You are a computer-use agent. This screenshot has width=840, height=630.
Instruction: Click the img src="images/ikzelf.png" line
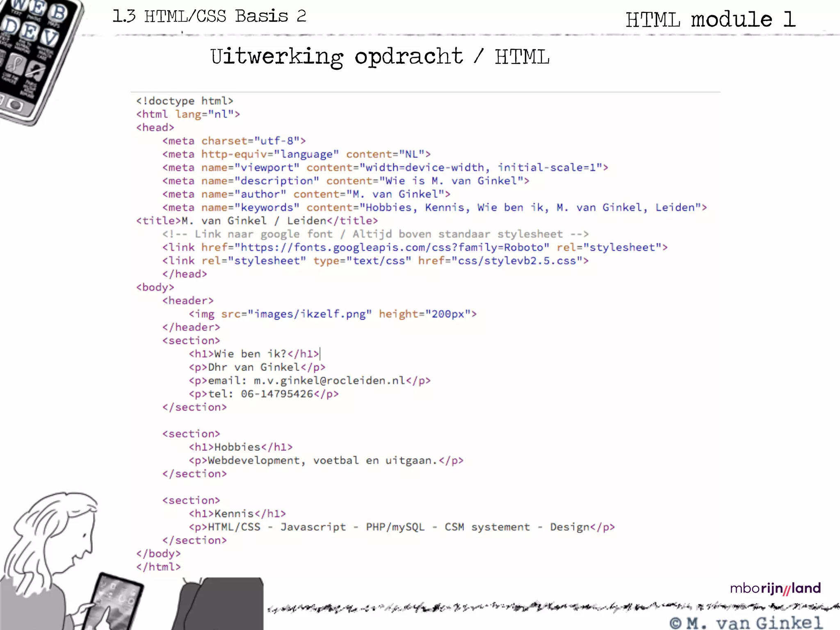point(333,314)
